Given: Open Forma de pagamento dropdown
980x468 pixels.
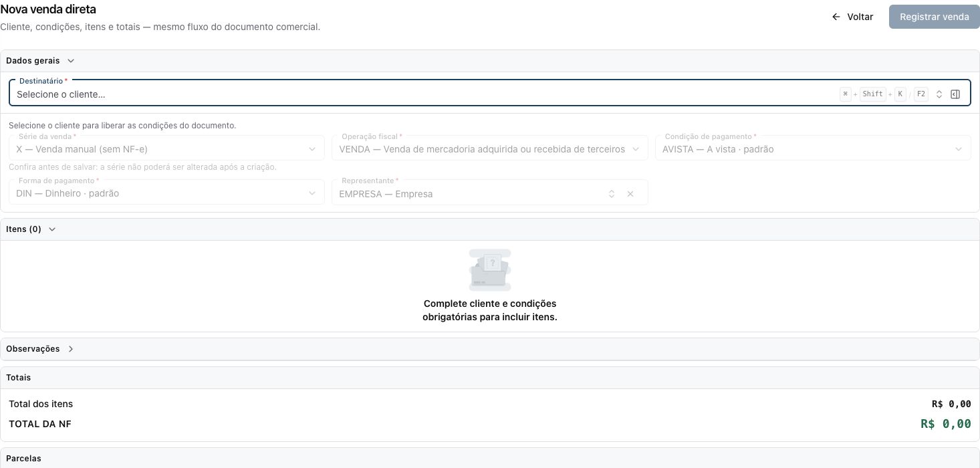Looking at the screenshot, I should click(x=166, y=193).
